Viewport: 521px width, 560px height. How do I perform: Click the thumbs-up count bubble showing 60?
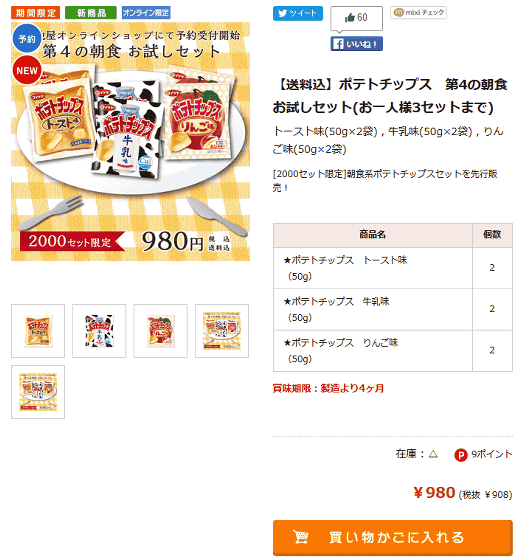356,18
